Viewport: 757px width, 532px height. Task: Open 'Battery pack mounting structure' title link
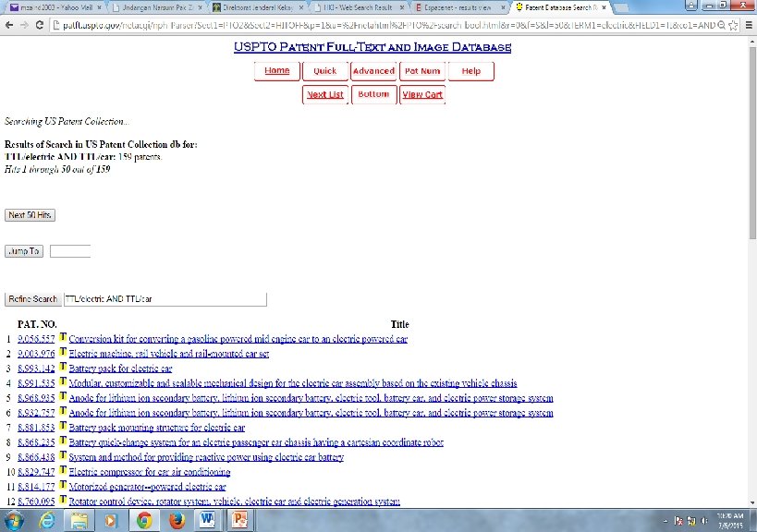(x=157, y=428)
